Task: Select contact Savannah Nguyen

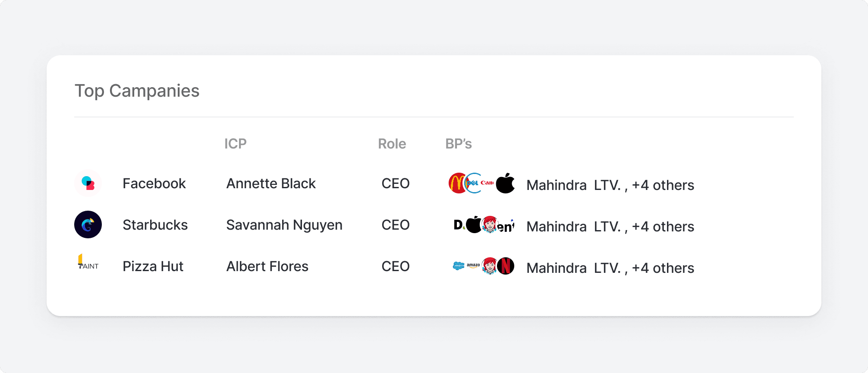Action: (x=284, y=225)
